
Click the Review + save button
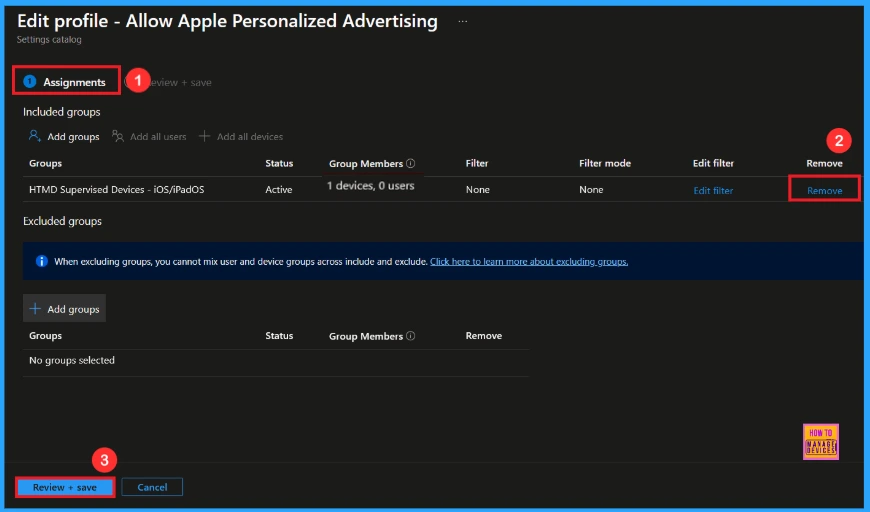click(x=65, y=487)
